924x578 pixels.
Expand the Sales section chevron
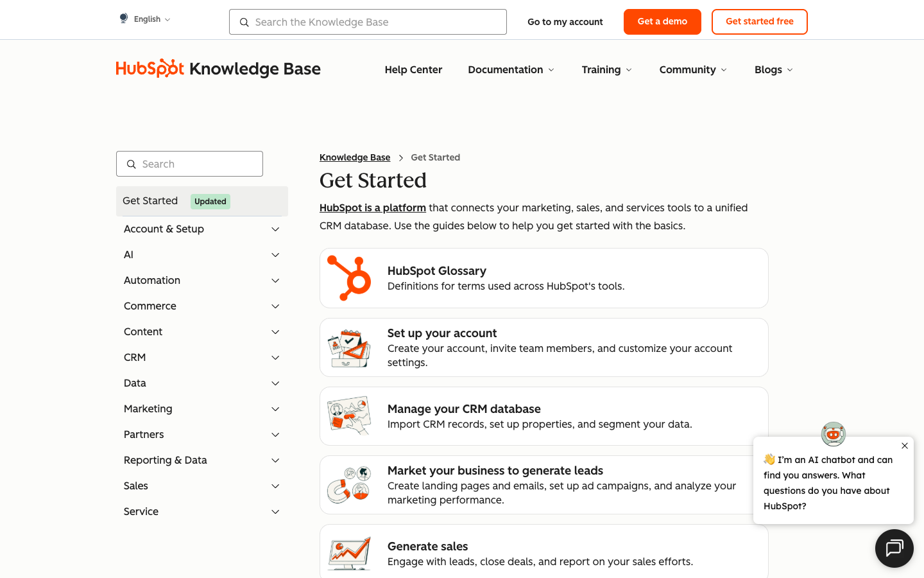coord(275,486)
